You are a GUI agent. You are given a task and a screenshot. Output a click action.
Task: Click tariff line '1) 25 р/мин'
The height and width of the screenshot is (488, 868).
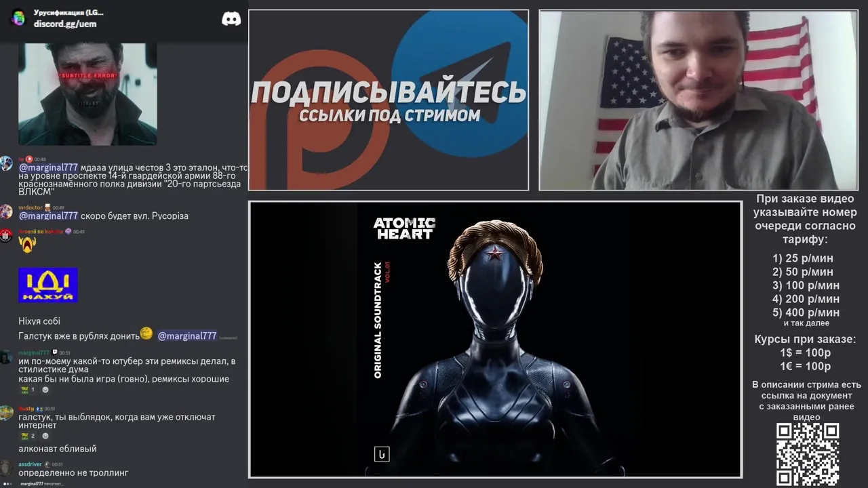pyautogui.click(x=803, y=258)
